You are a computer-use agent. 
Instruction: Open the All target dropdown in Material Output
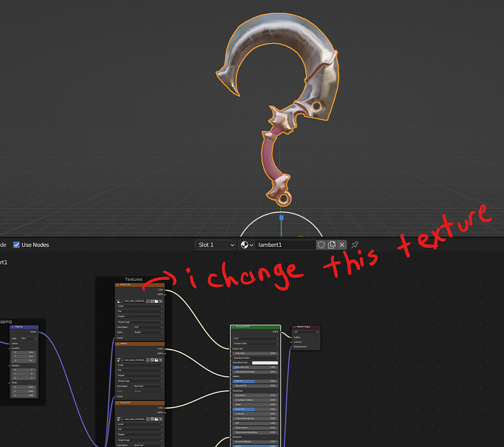(306, 332)
